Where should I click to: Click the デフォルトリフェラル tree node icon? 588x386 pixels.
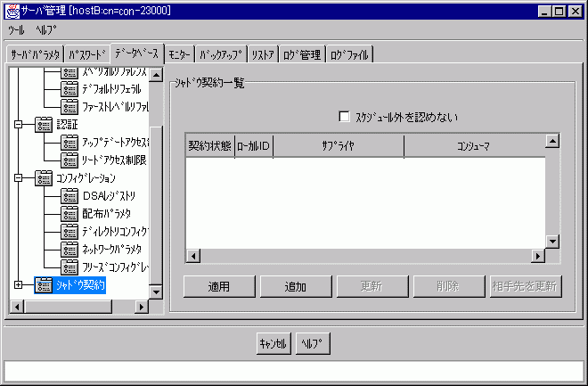click(69, 89)
